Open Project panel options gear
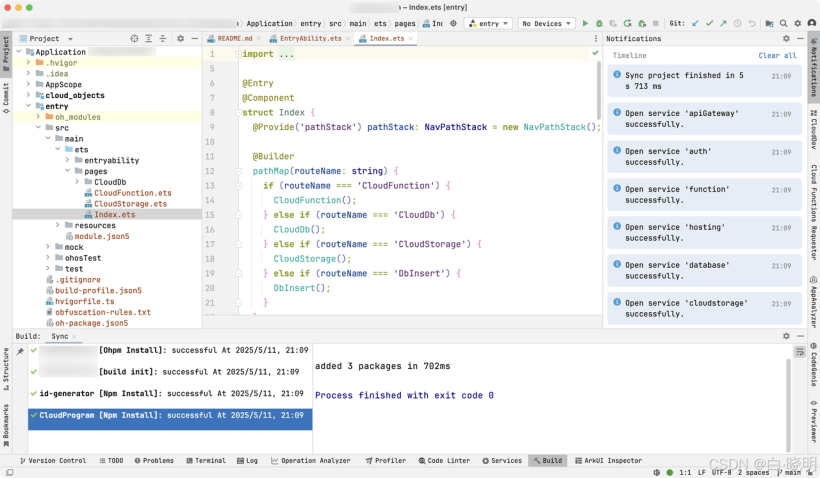This screenshot has height=478, width=820. click(x=180, y=39)
